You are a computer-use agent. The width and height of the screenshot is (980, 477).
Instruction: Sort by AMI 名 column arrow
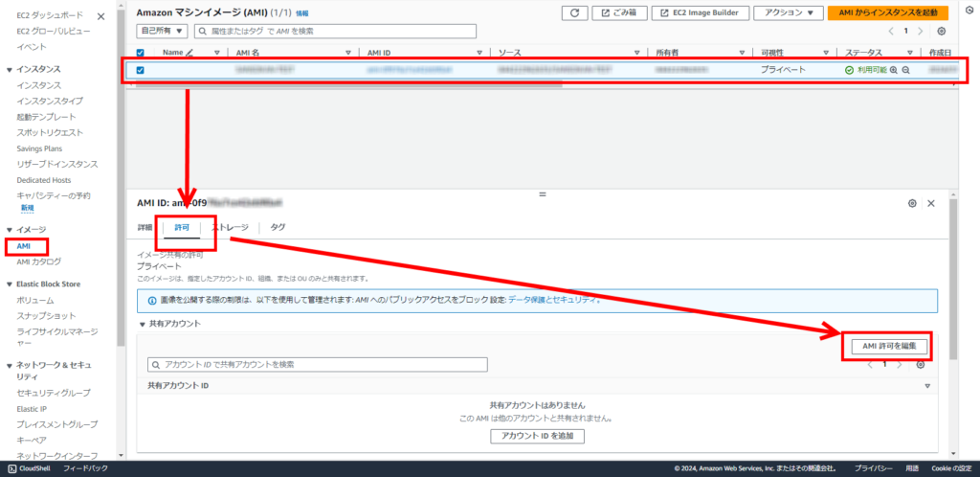[x=348, y=53]
